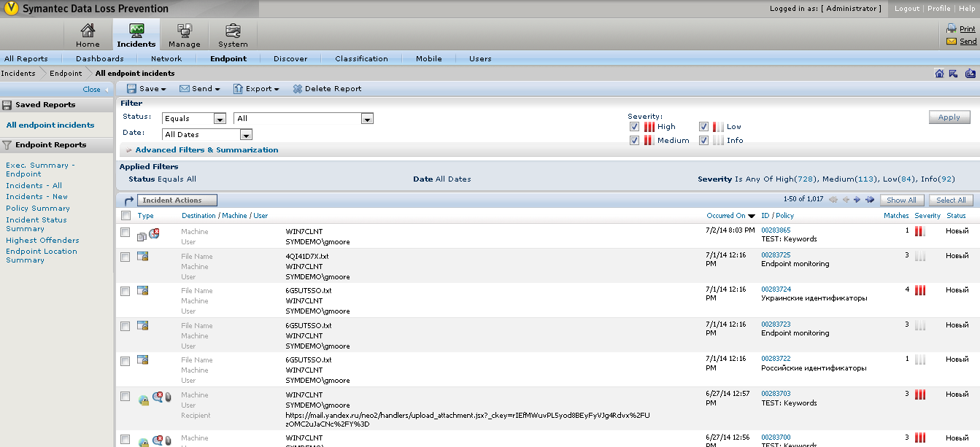Open the Status Equals dropdown
The width and height of the screenshot is (980, 447).
pos(194,118)
